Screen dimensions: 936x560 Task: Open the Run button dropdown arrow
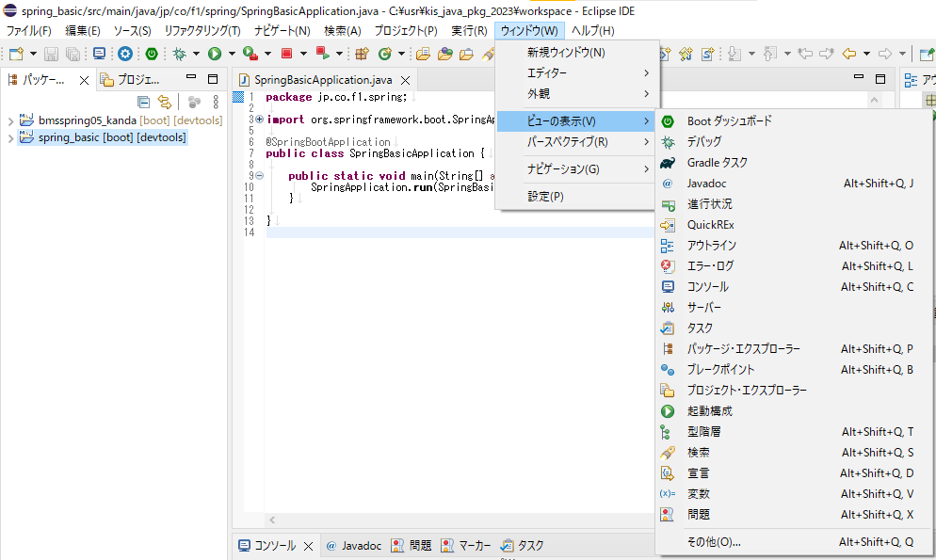231,54
